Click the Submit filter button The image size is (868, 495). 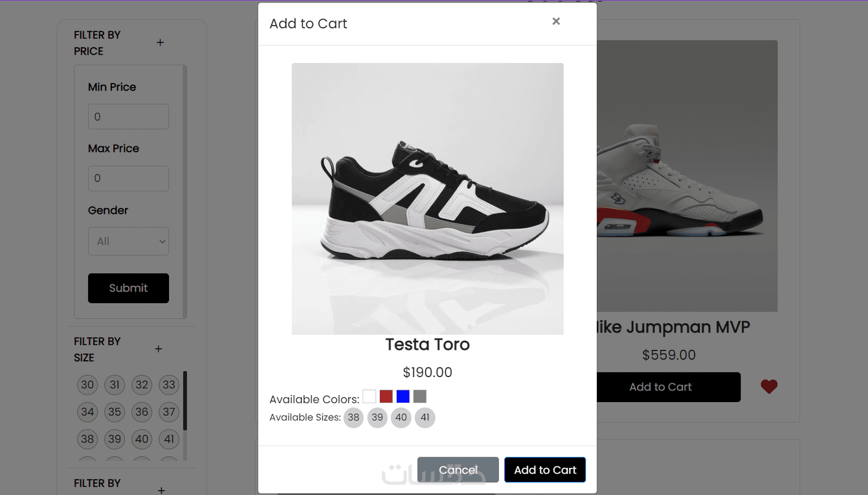coord(128,288)
